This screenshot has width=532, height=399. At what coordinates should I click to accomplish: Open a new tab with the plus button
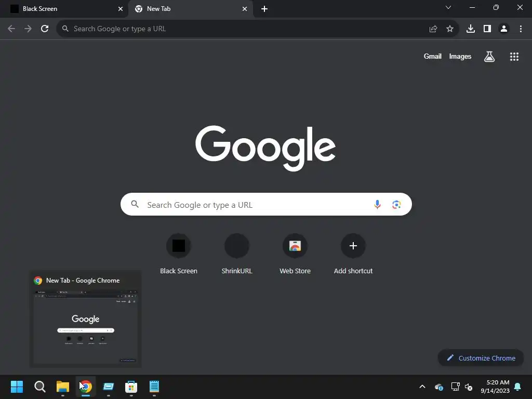264,9
